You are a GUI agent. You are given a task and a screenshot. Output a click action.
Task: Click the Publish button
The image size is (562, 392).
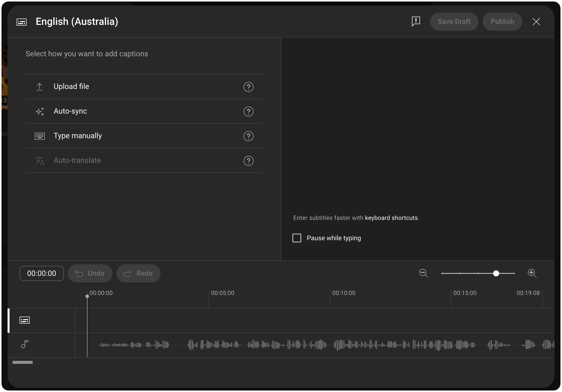tap(502, 22)
